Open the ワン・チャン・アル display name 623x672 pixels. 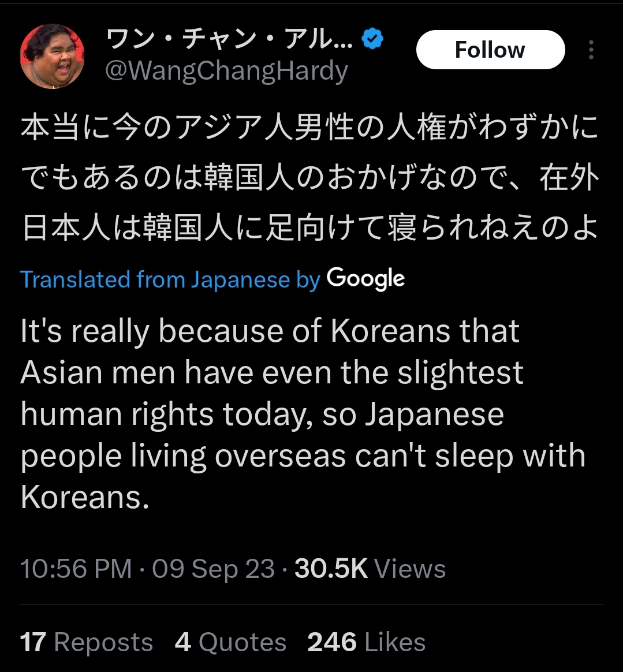click(229, 39)
